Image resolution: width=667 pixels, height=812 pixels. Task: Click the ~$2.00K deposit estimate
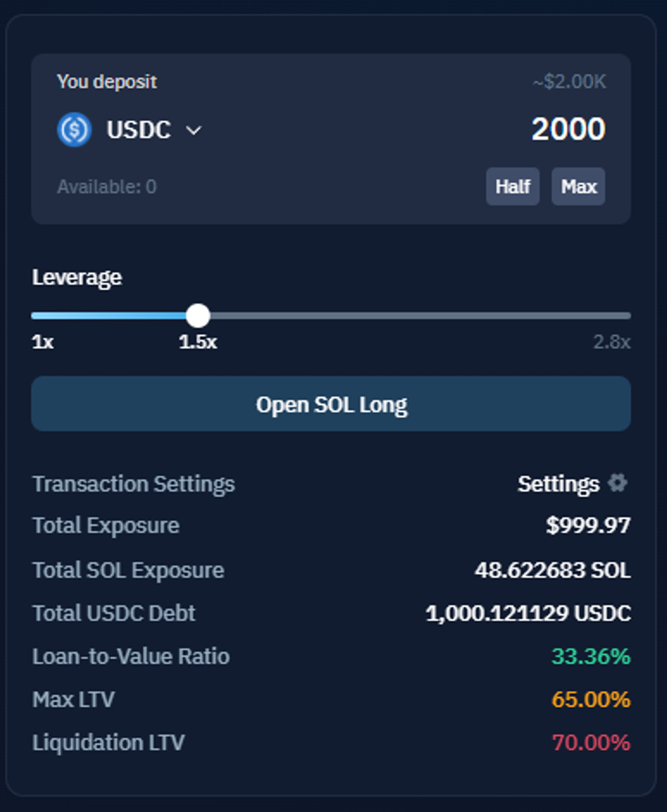pos(569,82)
